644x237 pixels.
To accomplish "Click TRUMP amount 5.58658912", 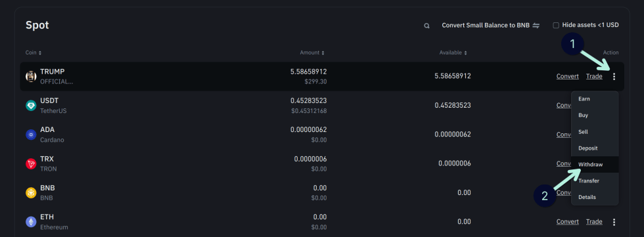I will point(308,72).
